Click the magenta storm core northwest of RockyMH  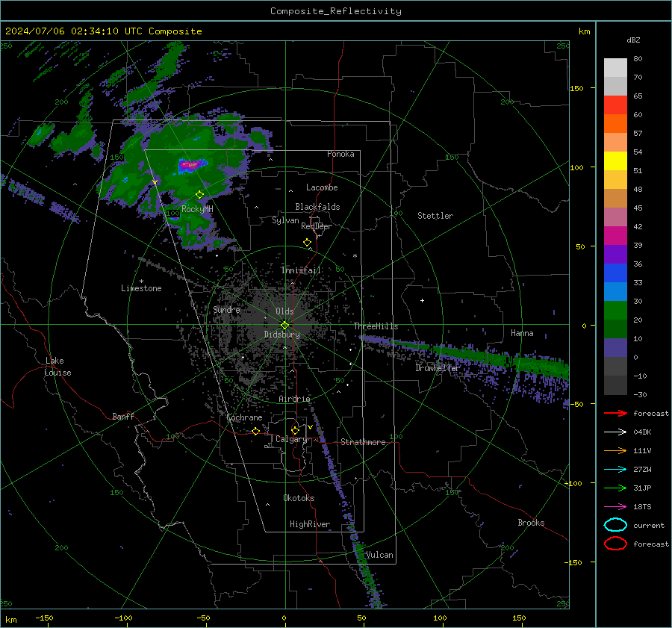tap(191, 164)
